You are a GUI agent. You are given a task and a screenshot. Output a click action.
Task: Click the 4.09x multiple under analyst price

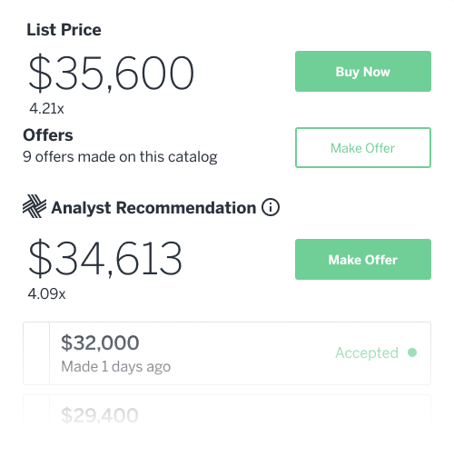point(46,293)
